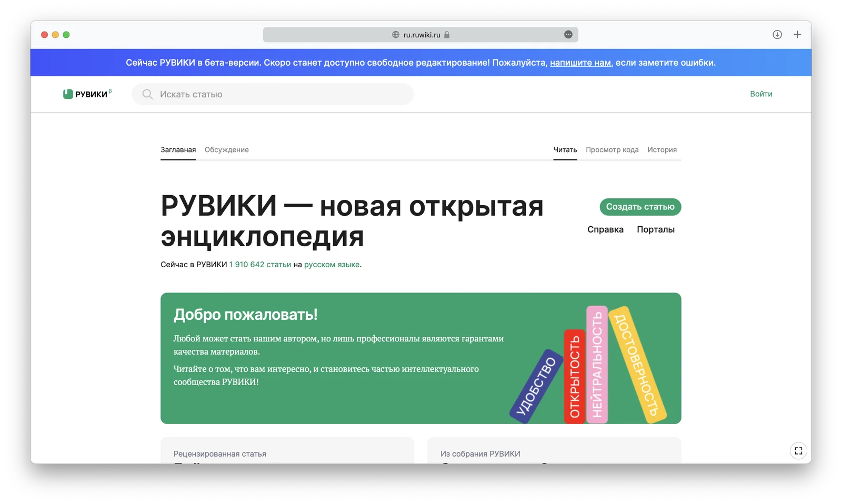Open the Safari downloads icon
842x504 pixels.
[x=777, y=35]
